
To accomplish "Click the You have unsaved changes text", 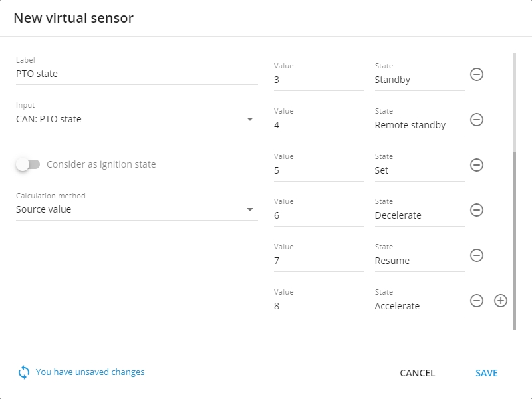I will [x=90, y=372].
